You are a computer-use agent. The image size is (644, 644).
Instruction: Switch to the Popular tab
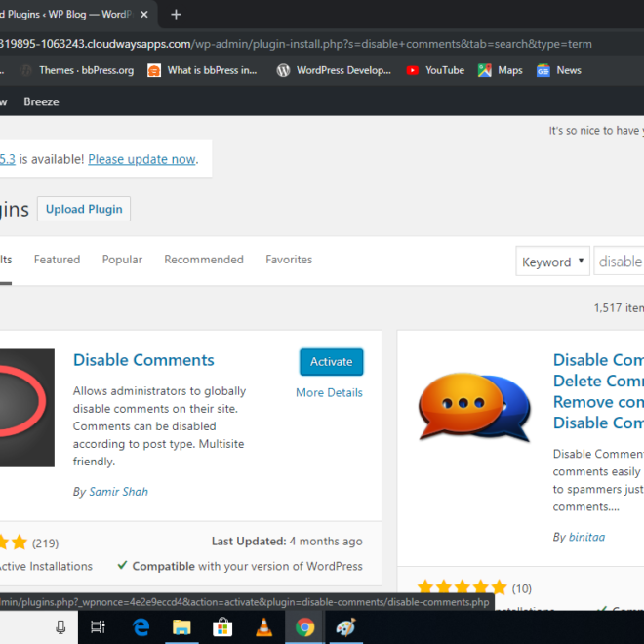tap(122, 260)
